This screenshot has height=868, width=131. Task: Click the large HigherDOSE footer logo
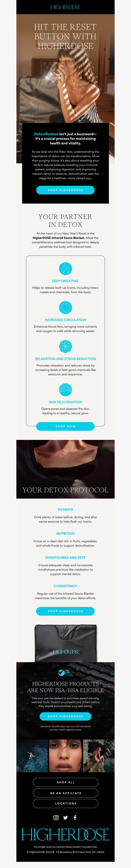pos(65,834)
